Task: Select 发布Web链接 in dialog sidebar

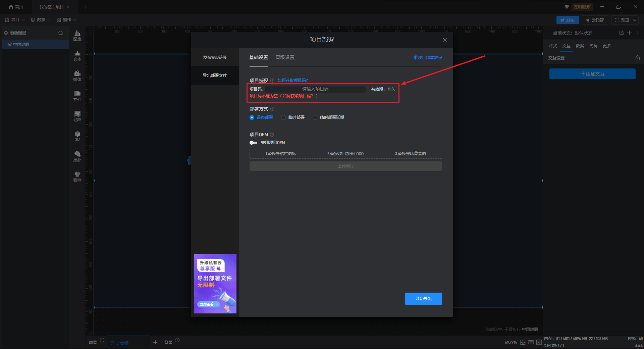Action: tap(215, 57)
